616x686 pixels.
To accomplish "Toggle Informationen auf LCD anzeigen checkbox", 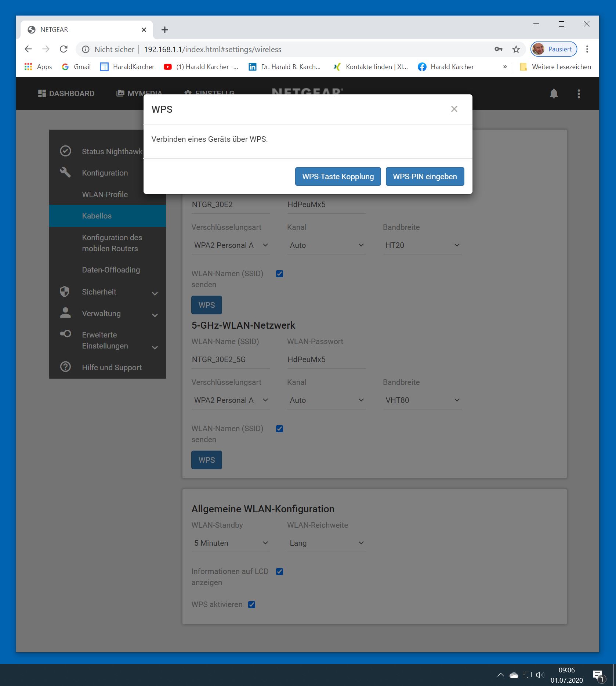I will (279, 571).
